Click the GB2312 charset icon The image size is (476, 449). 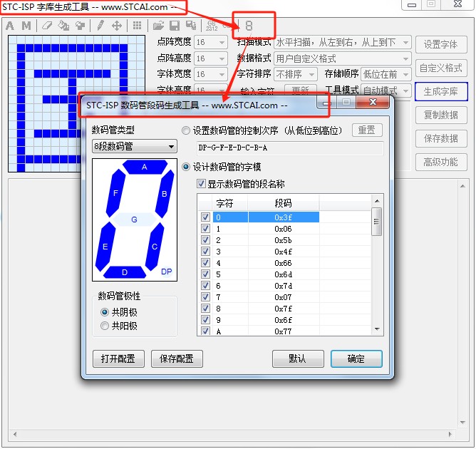click(x=212, y=26)
